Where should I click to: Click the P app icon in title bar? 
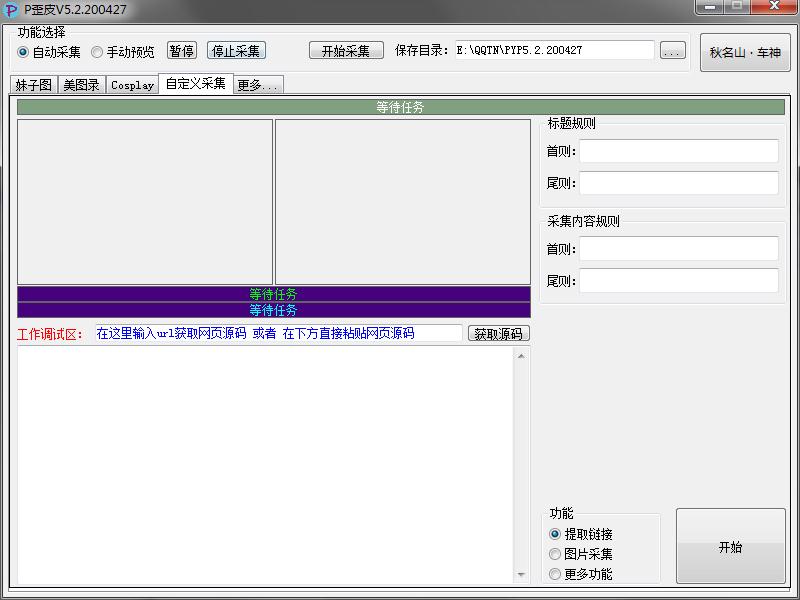pyautogui.click(x=11, y=10)
